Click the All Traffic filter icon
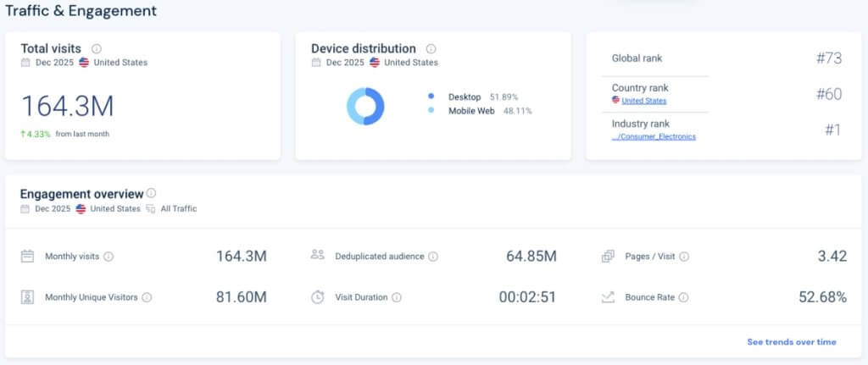Viewport: 868px width, 365px height. [x=150, y=208]
